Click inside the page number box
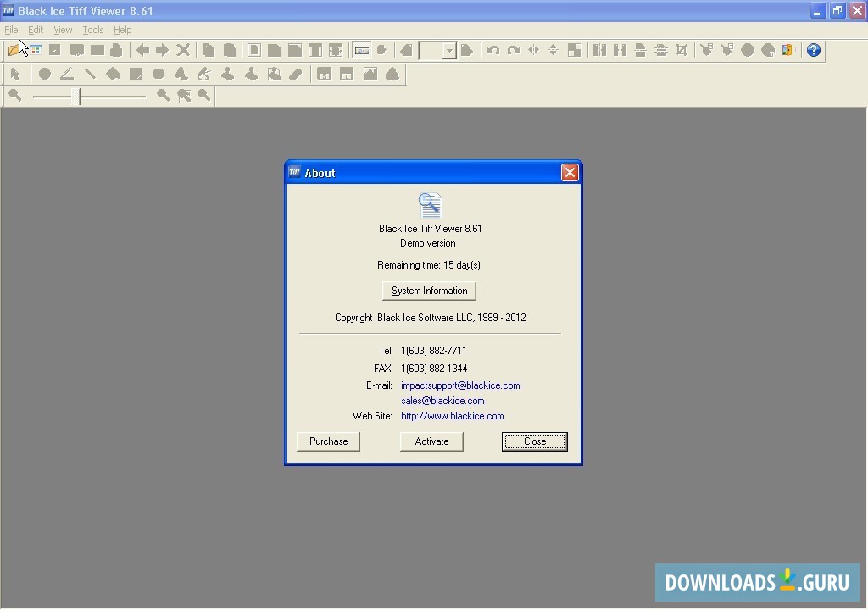The height and width of the screenshot is (610, 868). coord(431,51)
